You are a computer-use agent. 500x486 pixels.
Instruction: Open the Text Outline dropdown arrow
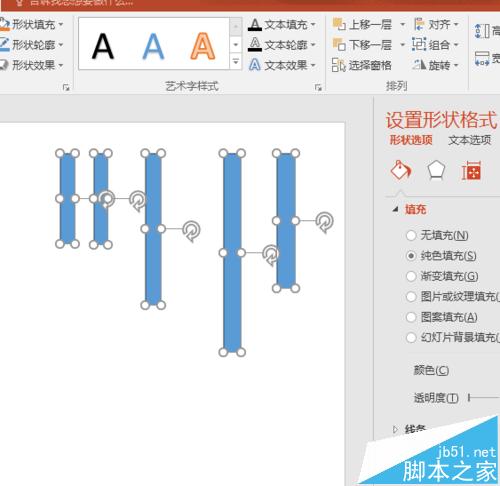(x=313, y=44)
